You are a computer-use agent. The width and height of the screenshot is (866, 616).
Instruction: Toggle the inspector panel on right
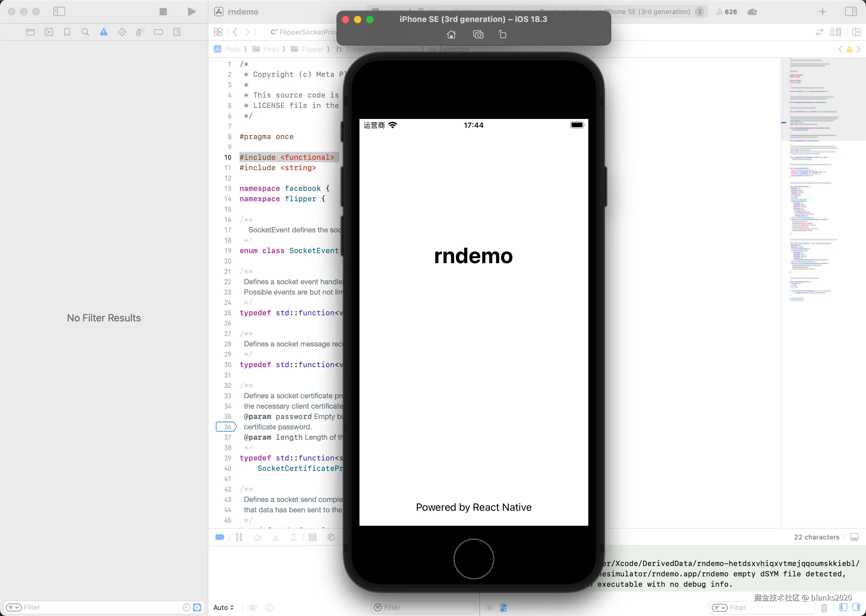pos(850,12)
